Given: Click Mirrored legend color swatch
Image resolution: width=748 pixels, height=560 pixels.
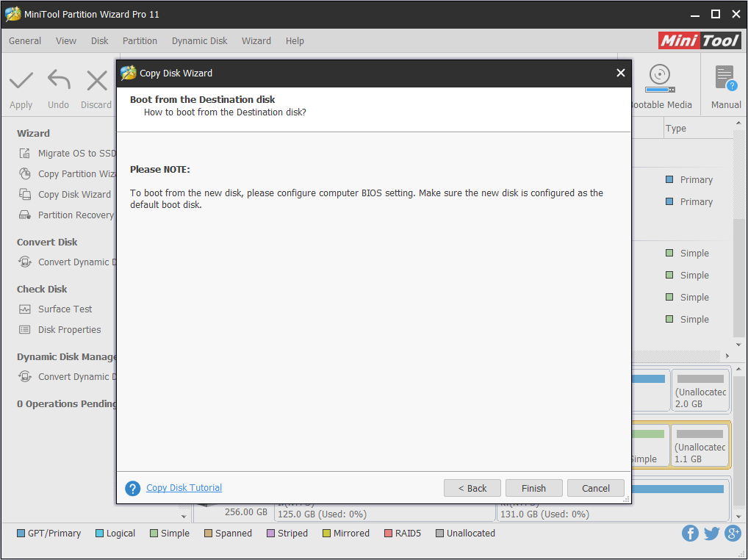Looking at the screenshot, I should [x=326, y=534].
